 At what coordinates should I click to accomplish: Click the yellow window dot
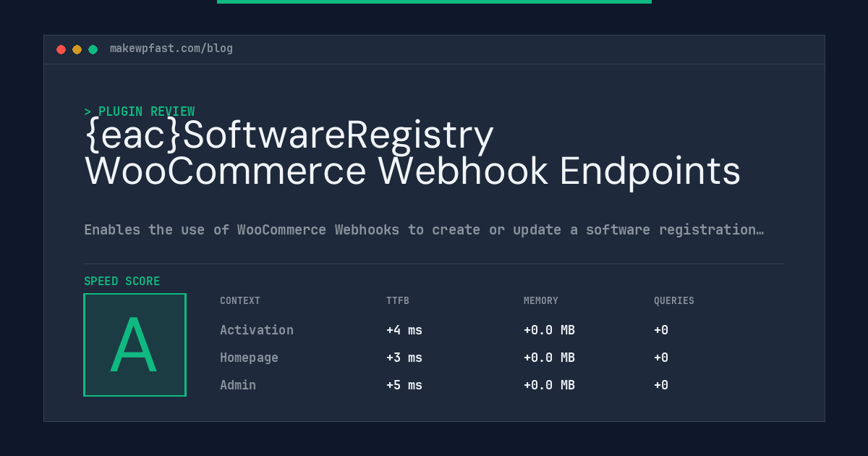pos(77,49)
